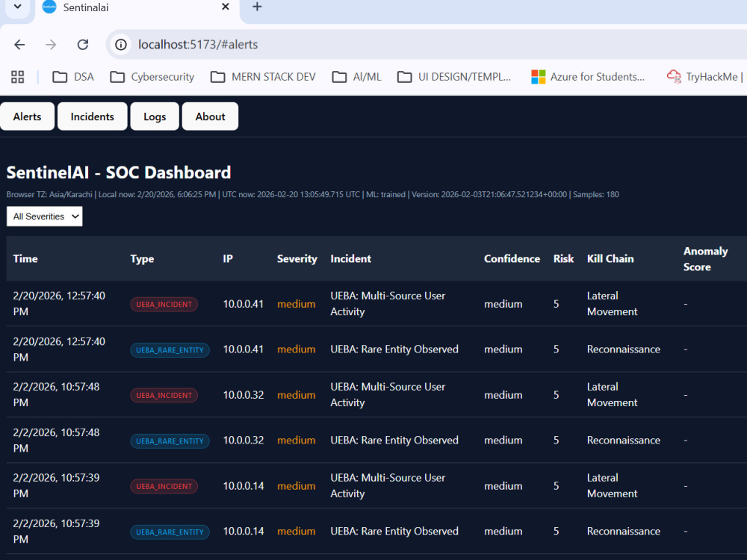The height and width of the screenshot is (560, 747).
Task: Open the apps grid icon in bookmarks bar
Action: coord(18,77)
